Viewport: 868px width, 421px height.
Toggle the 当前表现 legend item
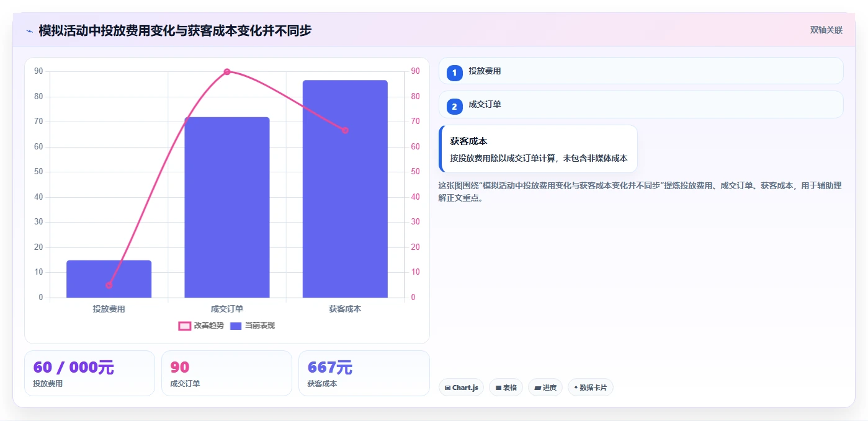[252, 326]
